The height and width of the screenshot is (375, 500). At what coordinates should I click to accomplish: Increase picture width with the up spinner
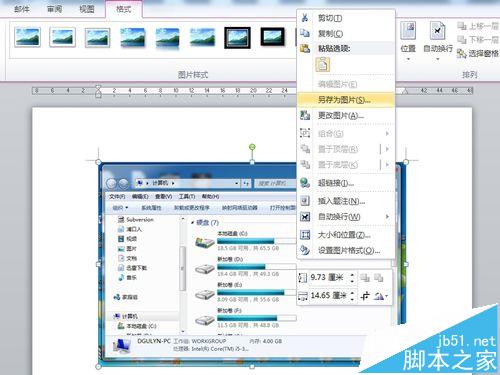[352, 293]
